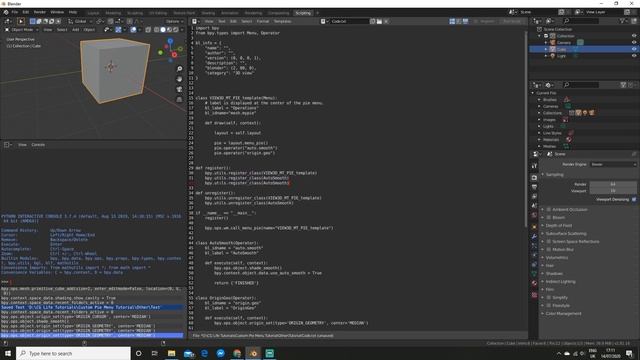The image size is (640, 360).
Task: Switch to solid viewport shading
Action: [163, 29]
